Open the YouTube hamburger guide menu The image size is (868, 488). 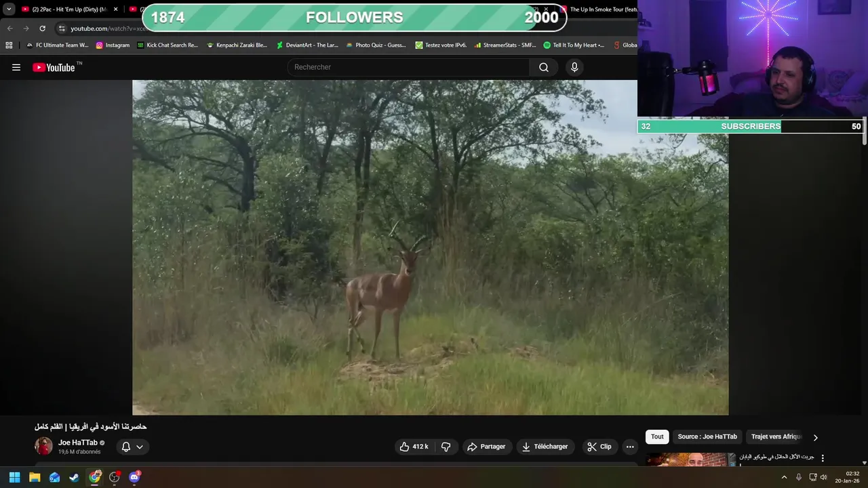coord(16,67)
